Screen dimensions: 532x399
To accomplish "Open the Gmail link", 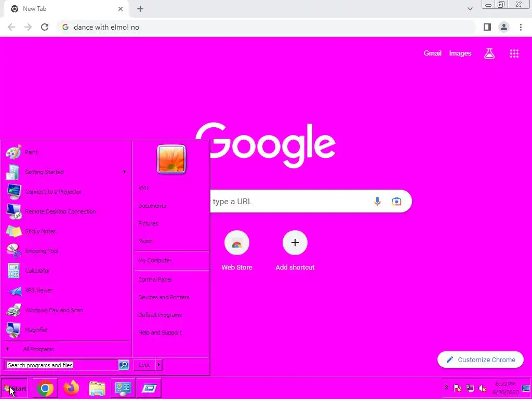I will 432,54.
